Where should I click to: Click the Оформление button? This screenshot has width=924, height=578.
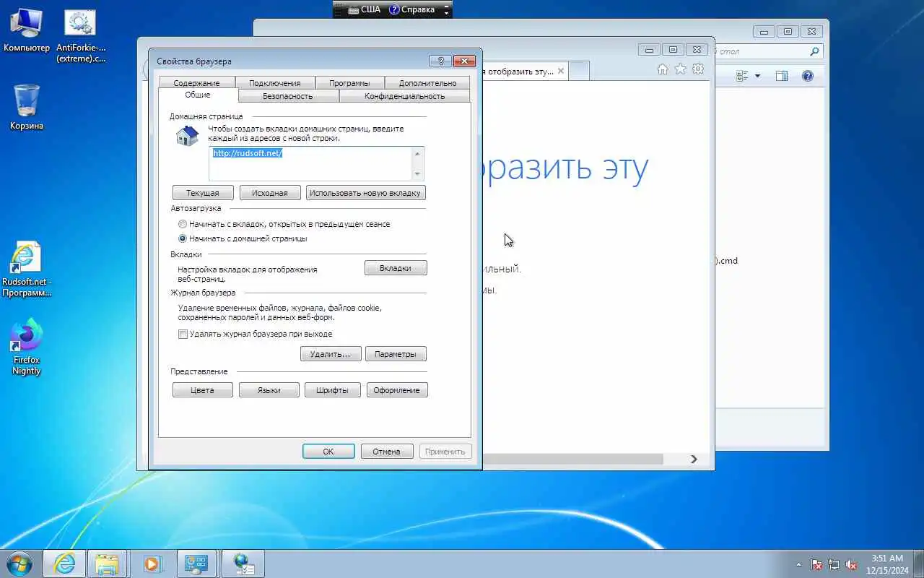click(x=397, y=390)
